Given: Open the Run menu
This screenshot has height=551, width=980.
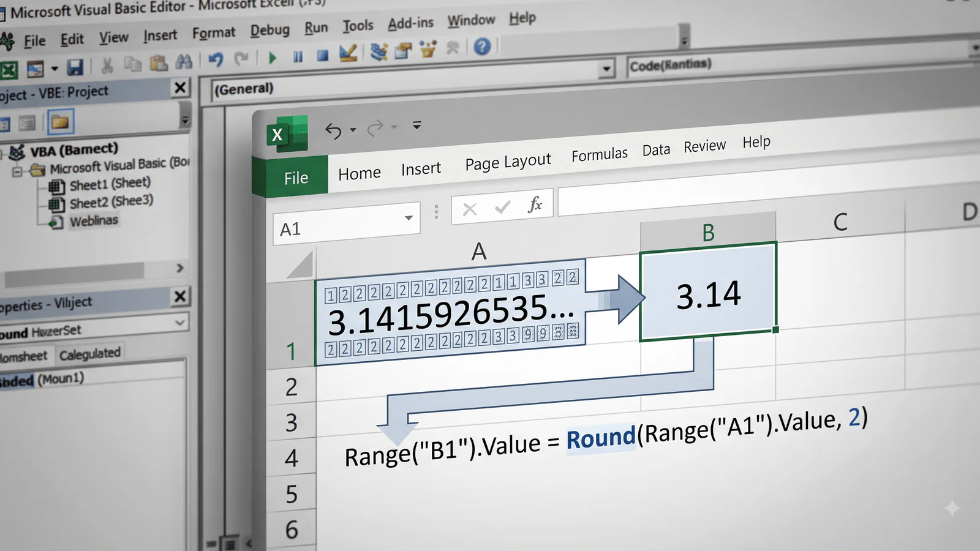Looking at the screenshot, I should tap(316, 28).
